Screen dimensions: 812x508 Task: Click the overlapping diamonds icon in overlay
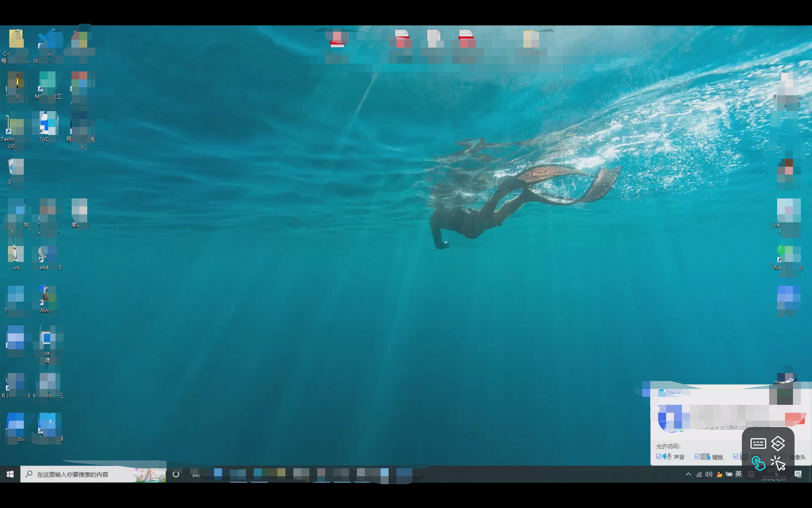coord(778,444)
